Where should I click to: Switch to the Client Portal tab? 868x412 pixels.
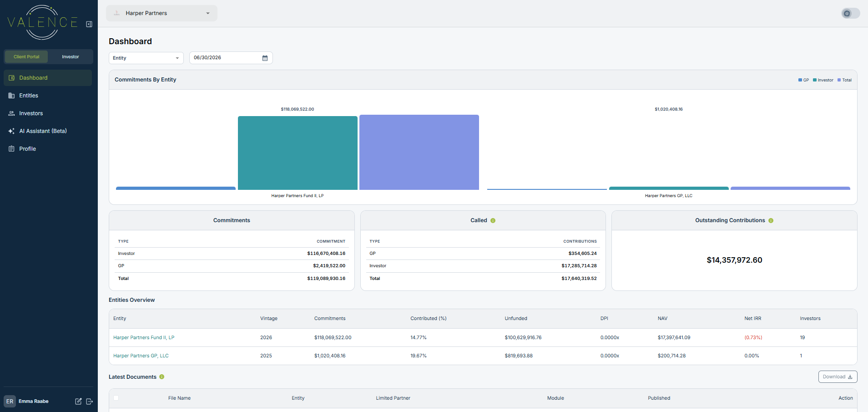(26, 57)
